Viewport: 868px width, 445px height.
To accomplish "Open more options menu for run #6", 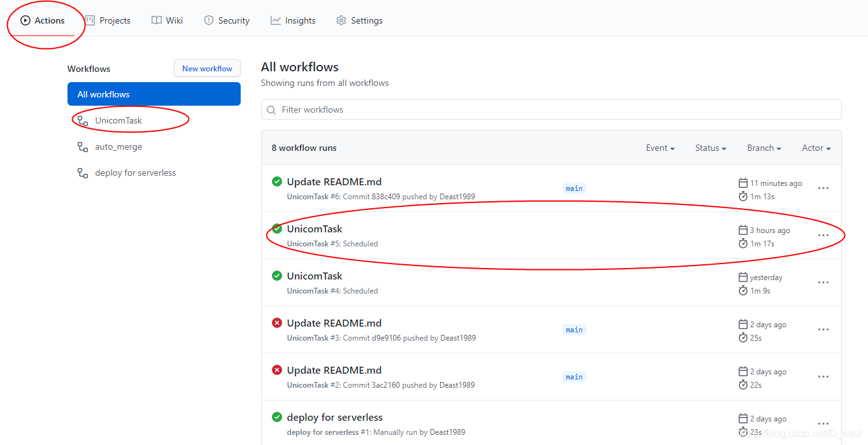I will point(823,188).
